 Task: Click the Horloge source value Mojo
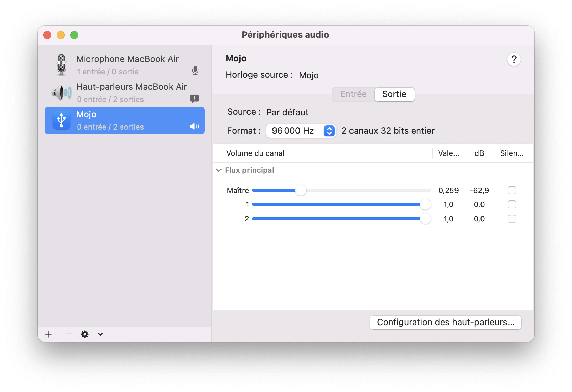tap(309, 75)
